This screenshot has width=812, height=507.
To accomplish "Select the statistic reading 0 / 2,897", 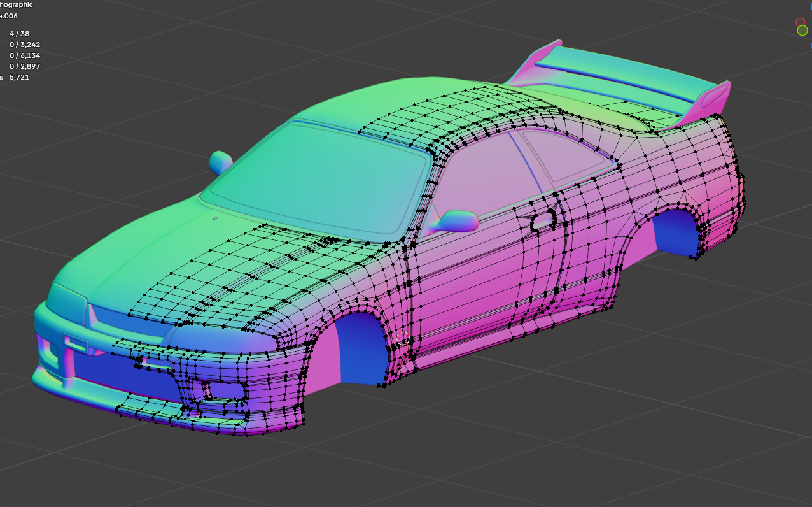I will (25, 66).
